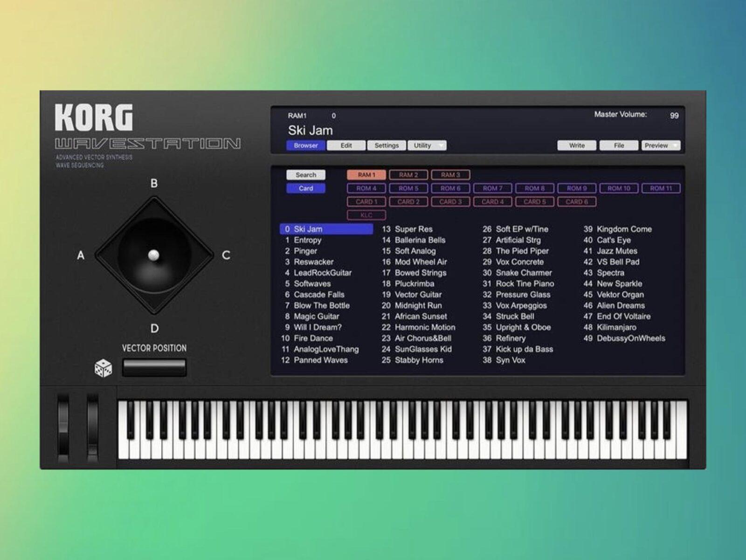Click the vector joystick control
The height and width of the screenshot is (560, 746).
click(153, 255)
